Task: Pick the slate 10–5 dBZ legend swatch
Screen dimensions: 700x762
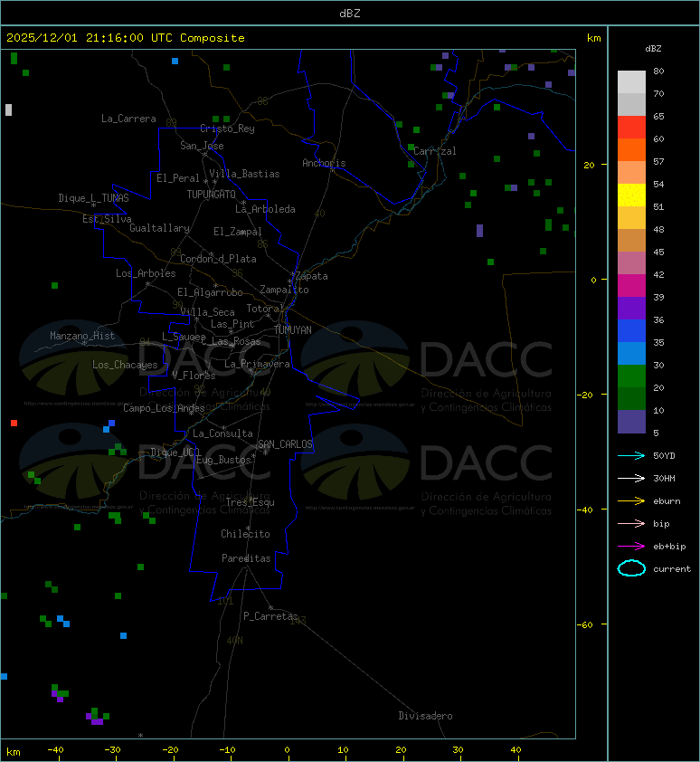Action: (x=631, y=422)
